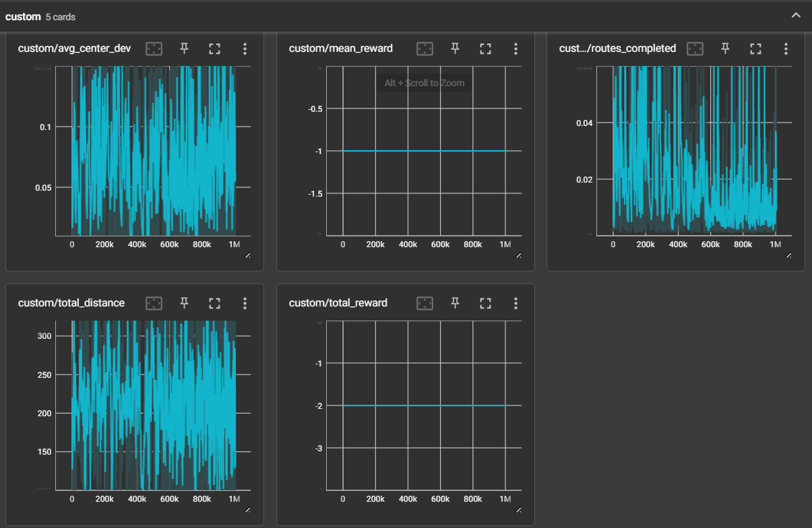The height and width of the screenshot is (528, 812).
Task: Toggle fullscreen for custom/mean_reward card
Action: point(485,48)
